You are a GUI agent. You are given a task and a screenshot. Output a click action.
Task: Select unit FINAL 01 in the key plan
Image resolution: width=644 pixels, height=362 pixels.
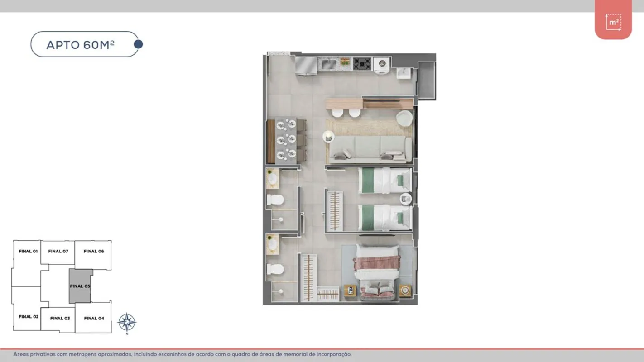(x=28, y=252)
